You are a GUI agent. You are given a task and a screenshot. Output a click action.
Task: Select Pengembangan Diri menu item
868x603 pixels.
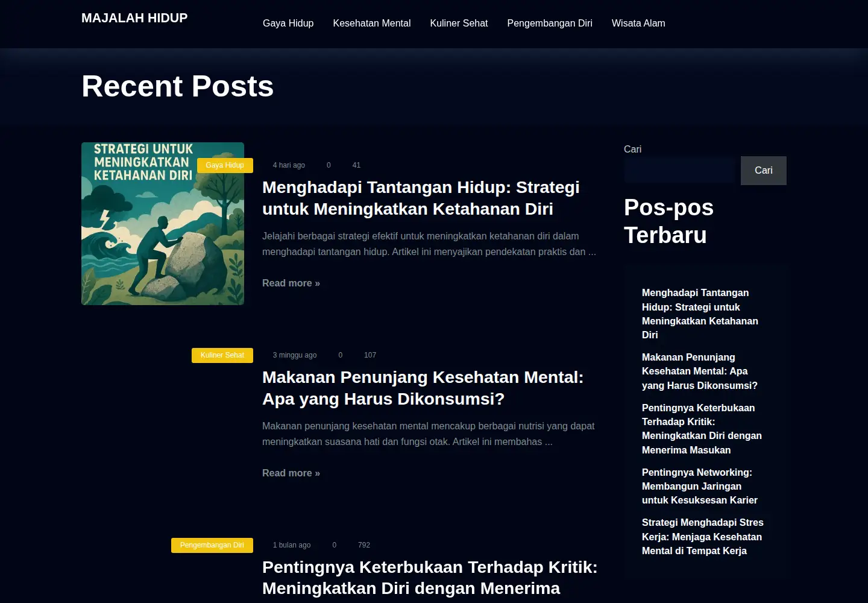tap(550, 23)
